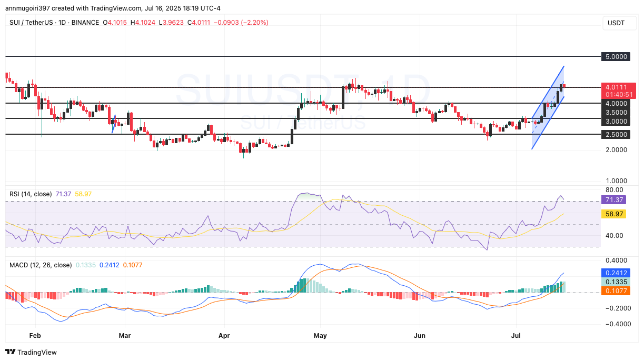Click the 2.0000 price axis label
Viewport: 644px width, 361px height.
616,149
